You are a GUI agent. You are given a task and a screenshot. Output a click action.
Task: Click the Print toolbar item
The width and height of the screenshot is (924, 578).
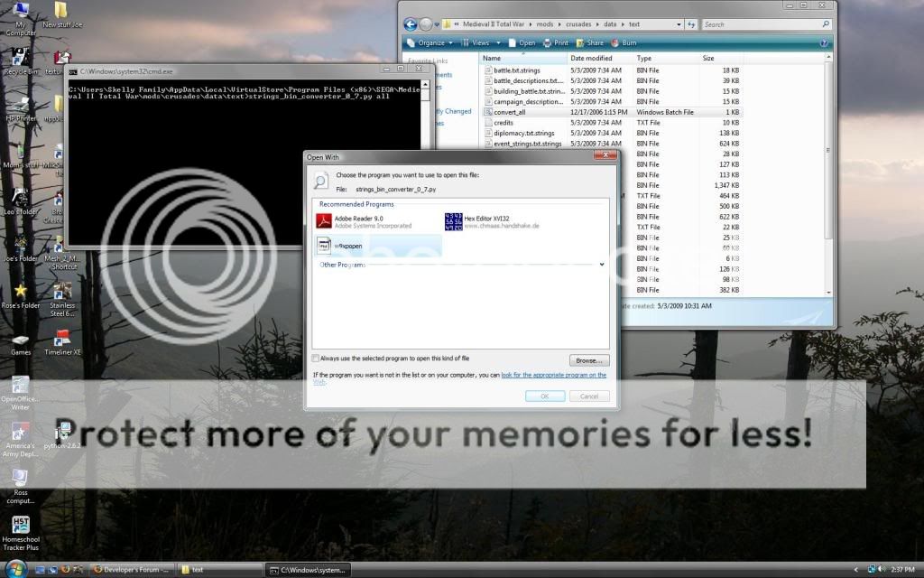(x=556, y=42)
